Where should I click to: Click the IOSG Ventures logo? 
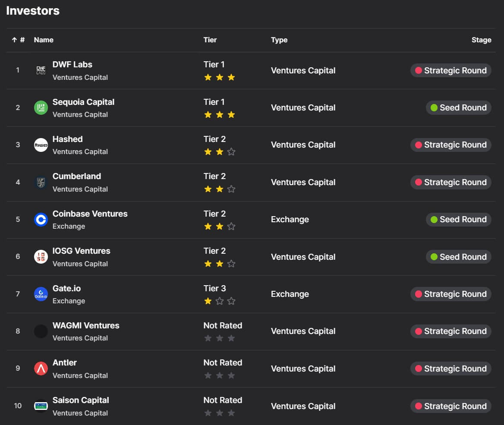pos(41,257)
